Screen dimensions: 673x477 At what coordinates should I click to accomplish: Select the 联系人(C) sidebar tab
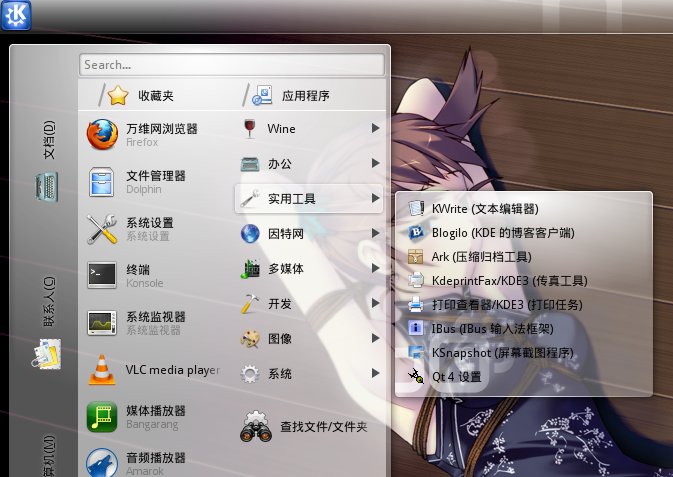pos(49,301)
